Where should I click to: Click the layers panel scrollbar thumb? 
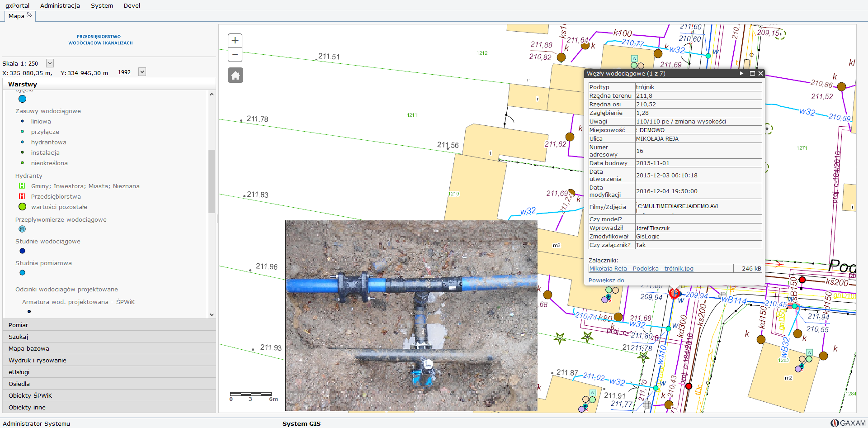click(x=212, y=181)
